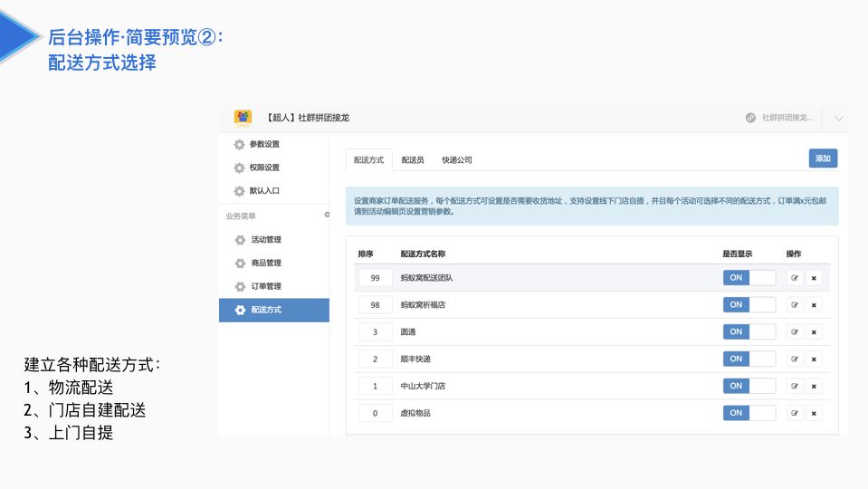This screenshot has height=489, width=868.
Task: Switch to the 快递公司 tab
Action: tap(457, 160)
